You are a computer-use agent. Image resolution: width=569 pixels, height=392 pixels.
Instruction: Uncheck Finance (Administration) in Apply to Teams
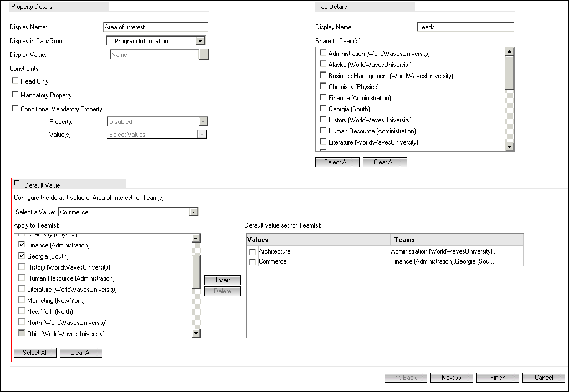point(22,244)
